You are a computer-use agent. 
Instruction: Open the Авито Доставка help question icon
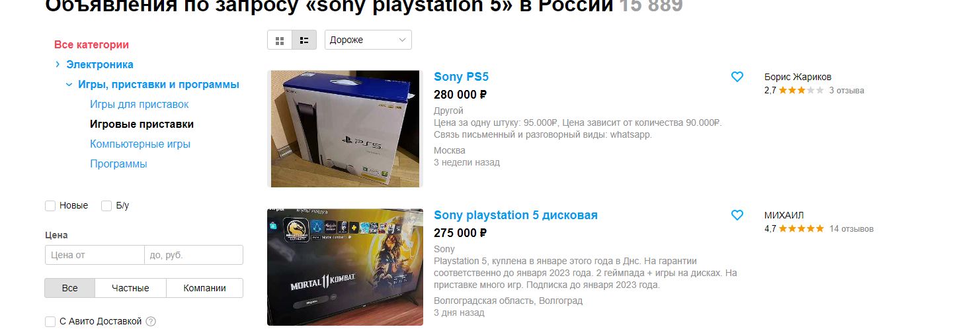click(151, 322)
